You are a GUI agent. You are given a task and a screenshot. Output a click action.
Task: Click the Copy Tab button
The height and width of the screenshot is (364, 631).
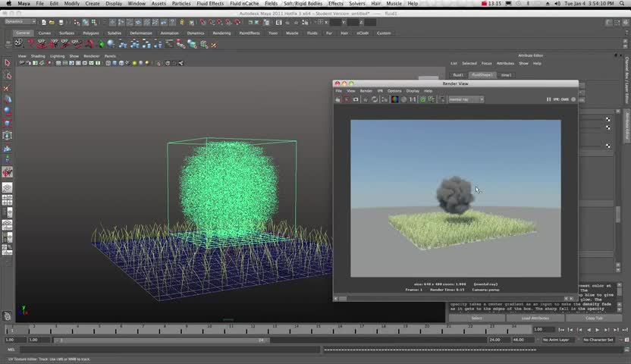tap(594, 318)
